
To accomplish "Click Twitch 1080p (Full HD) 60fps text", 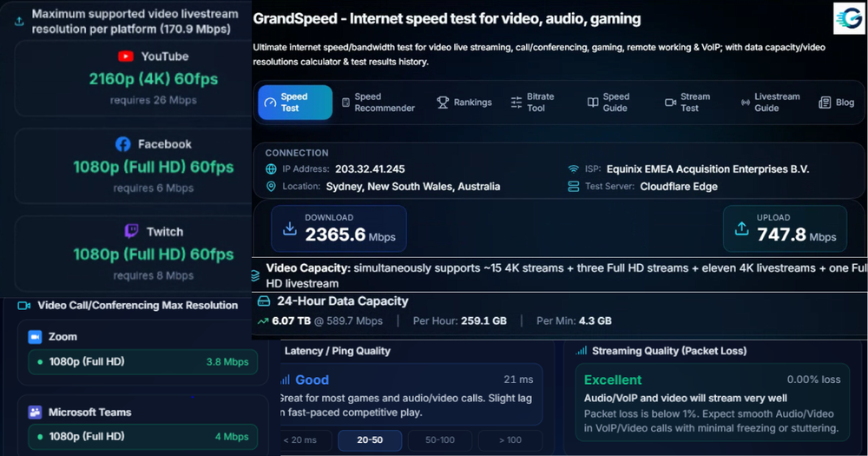I will click(x=154, y=254).
